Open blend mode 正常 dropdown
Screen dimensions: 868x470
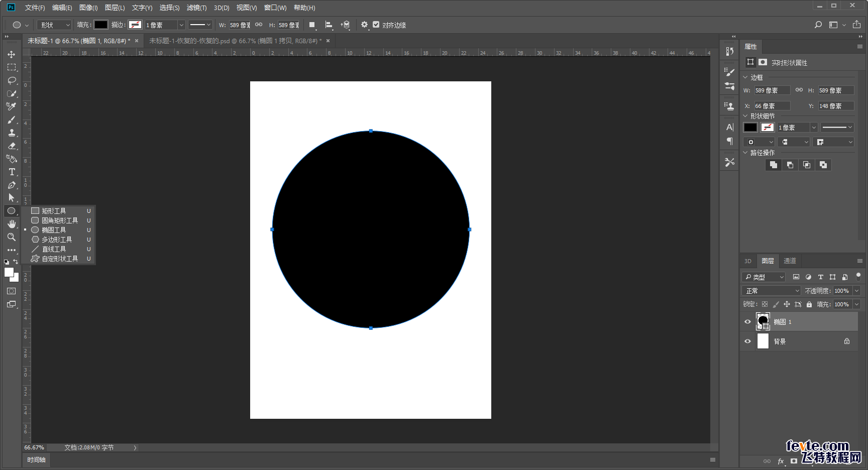click(x=771, y=291)
